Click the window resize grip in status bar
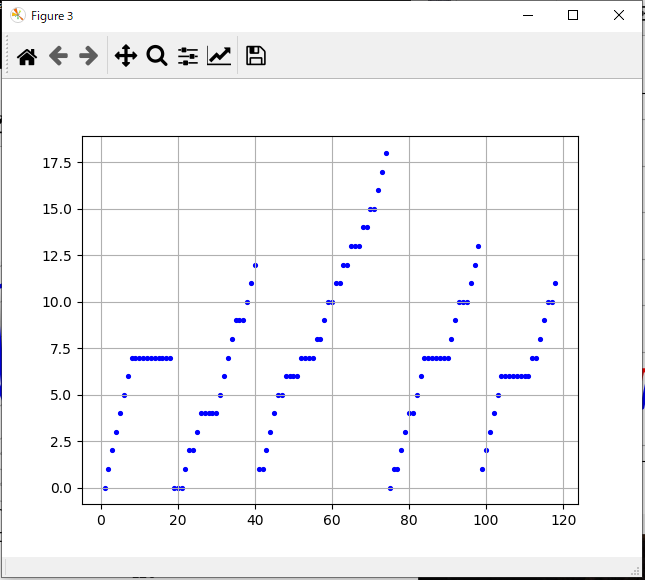This screenshot has width=645, height=580. [x=636, y=571]
